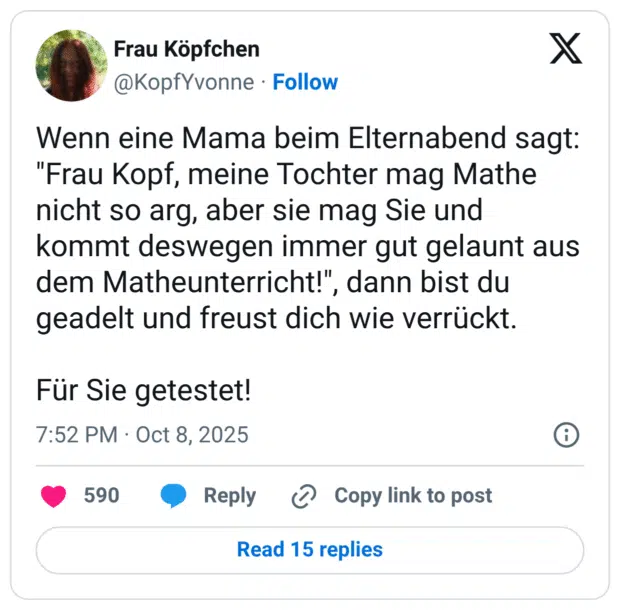
Task: Click the "Copy link to post" text
Action: click(413, 496)
